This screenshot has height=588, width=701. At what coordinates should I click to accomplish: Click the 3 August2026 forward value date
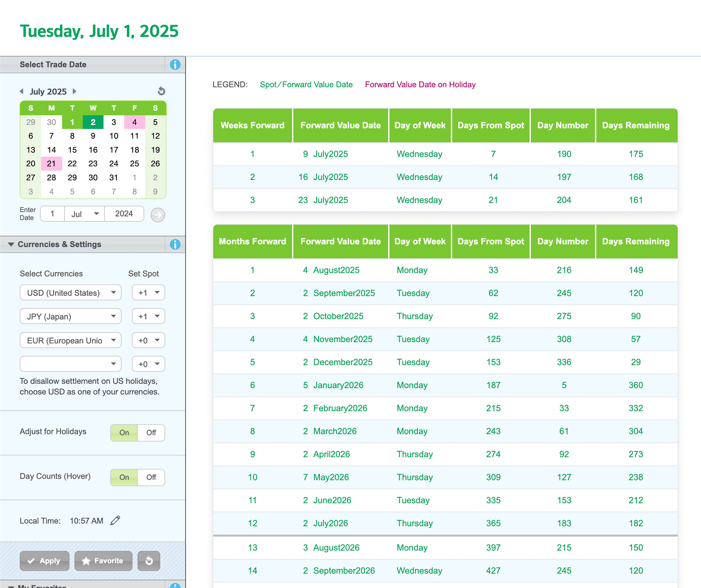(x=331, y=548)
